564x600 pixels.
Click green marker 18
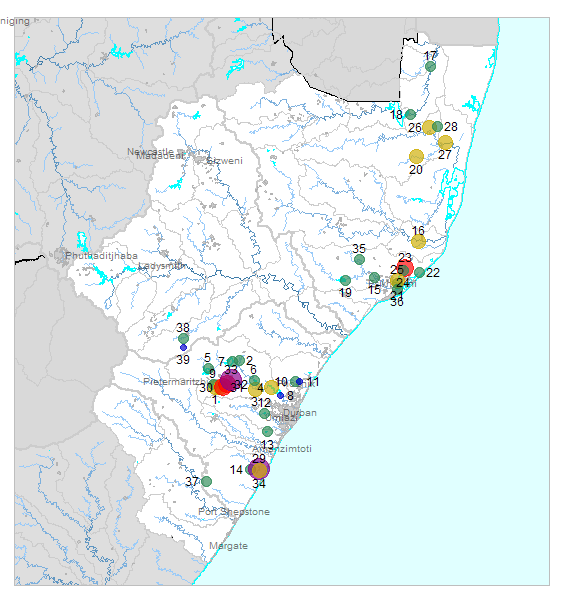coord(411,114)
